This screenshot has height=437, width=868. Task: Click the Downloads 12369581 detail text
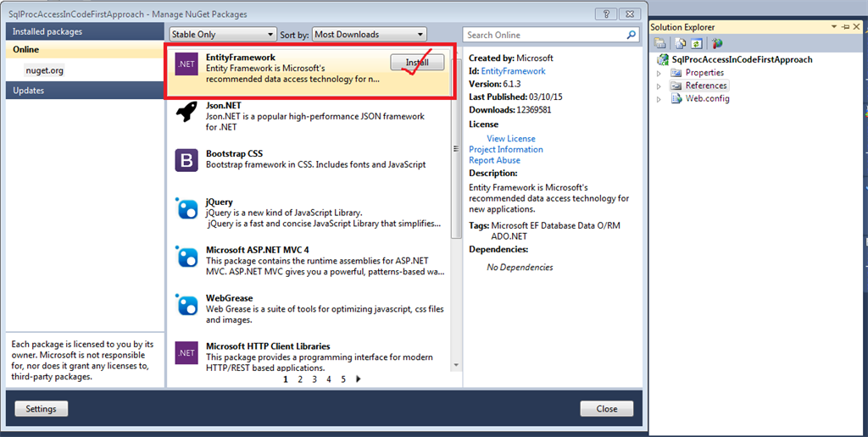click(x=509, y=109)
